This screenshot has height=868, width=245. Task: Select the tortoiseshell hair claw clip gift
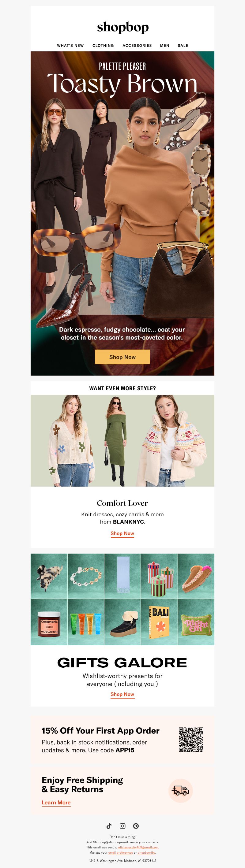(x=49, y=576)
